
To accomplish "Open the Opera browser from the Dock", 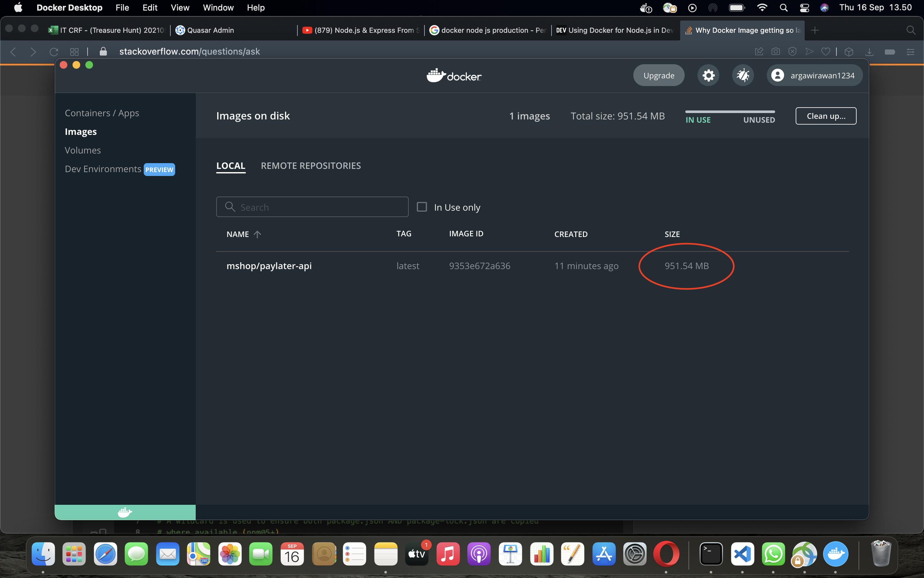I will [x=666, y=554].
